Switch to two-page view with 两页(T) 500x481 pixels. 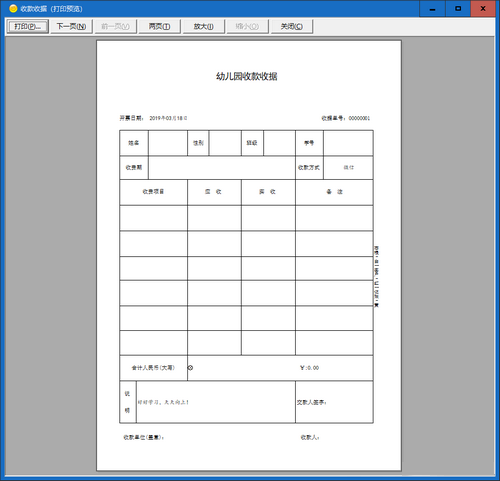tap(159, 26)
